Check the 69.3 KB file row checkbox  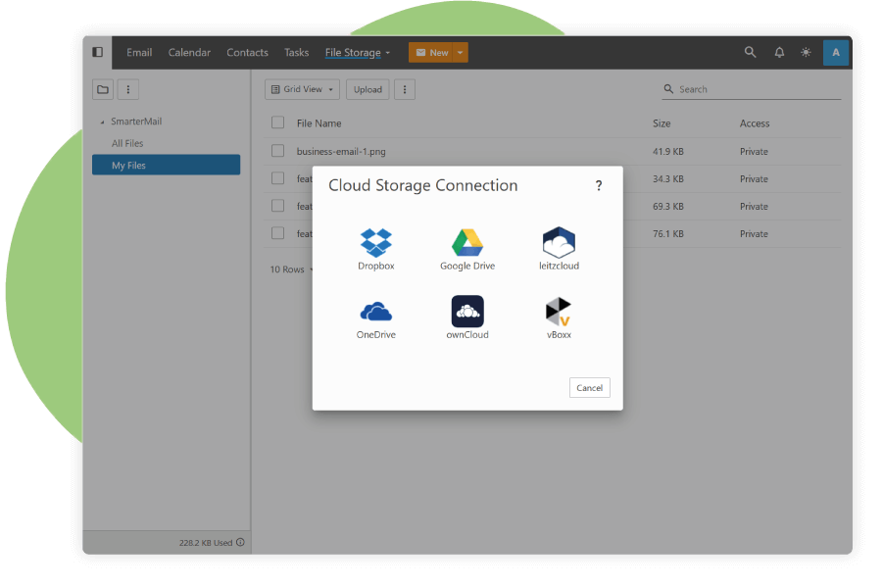278,206
